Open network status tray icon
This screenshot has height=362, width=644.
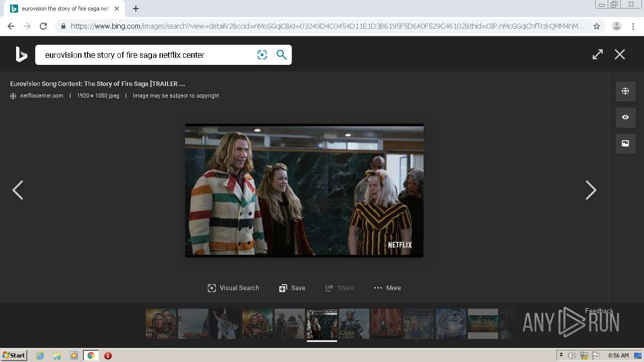pos(584,355)
